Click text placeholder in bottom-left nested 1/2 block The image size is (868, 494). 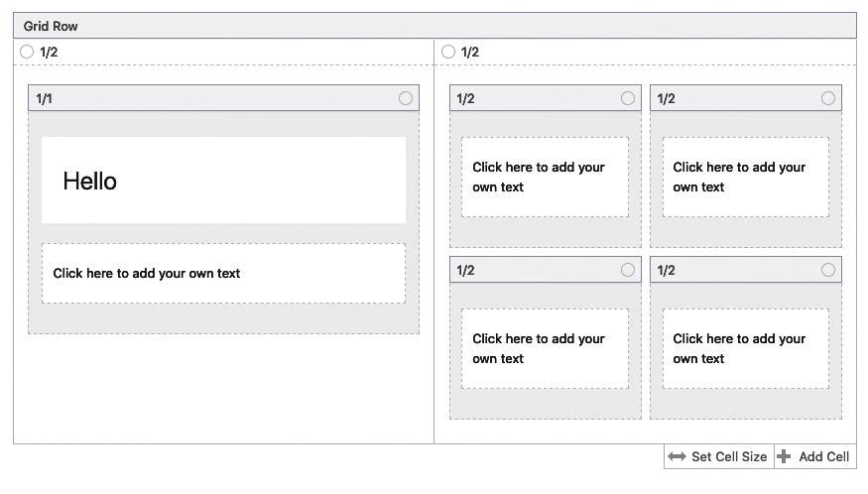coord(546,349)
